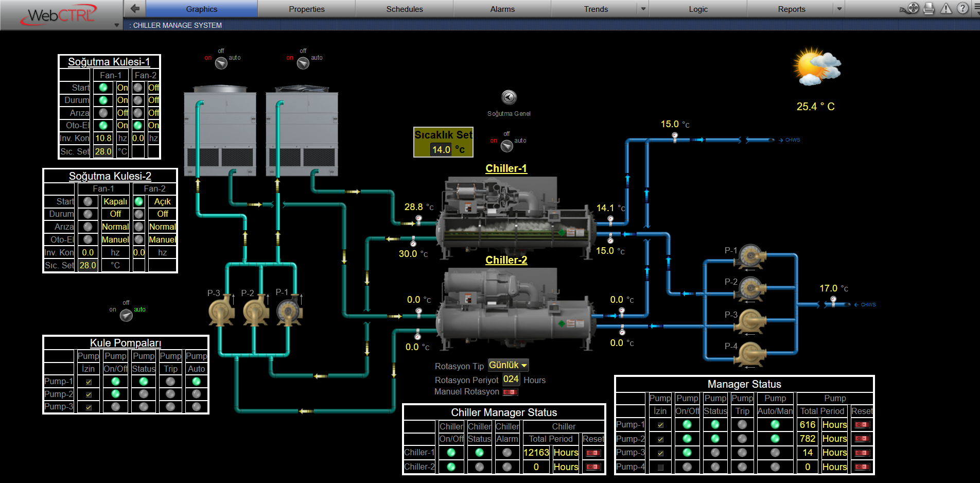The width and height of the screenshot is (980, 483).
Task: Expand the dropdown arrow next to Reports
Action: click(x=839, y=9)
